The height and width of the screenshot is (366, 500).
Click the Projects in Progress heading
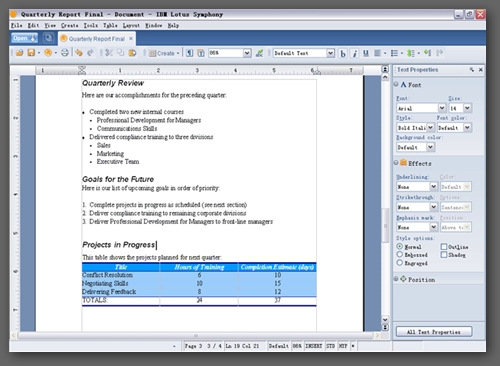119,245
